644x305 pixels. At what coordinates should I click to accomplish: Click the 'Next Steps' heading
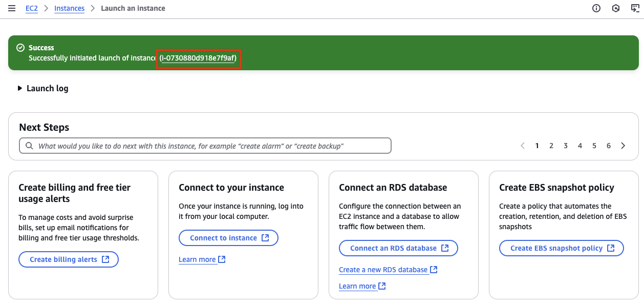point(44,127)
